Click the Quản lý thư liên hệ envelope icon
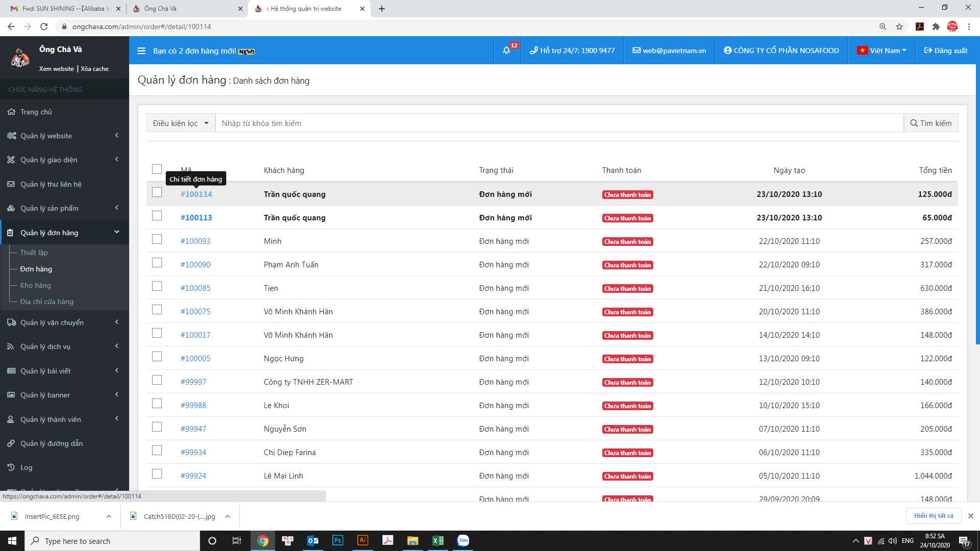980x551 pixels. pos(11,184)
